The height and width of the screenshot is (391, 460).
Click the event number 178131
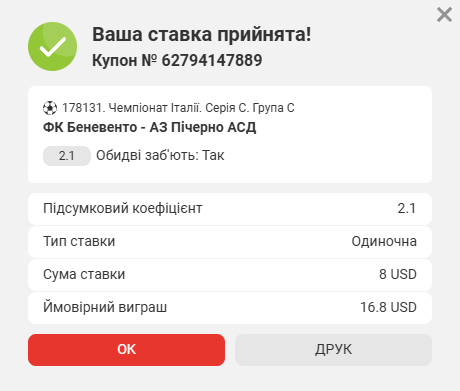(x=84, y=108)
